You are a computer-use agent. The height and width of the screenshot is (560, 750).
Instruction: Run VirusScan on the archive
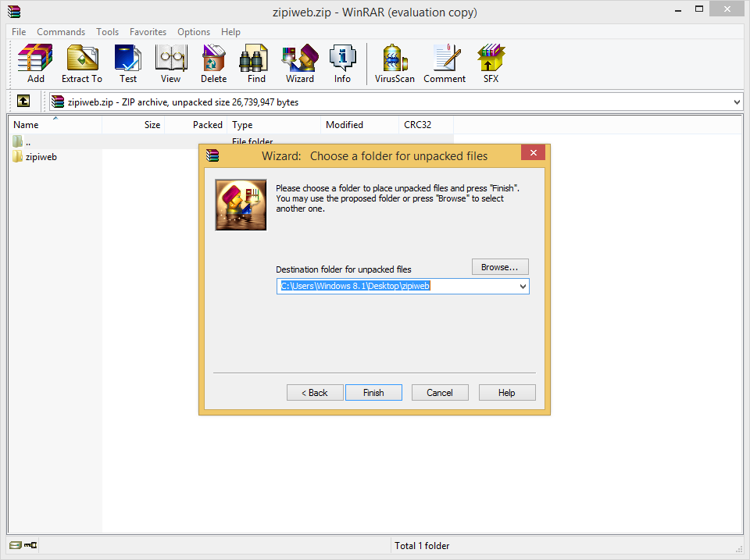click(395, 63)
